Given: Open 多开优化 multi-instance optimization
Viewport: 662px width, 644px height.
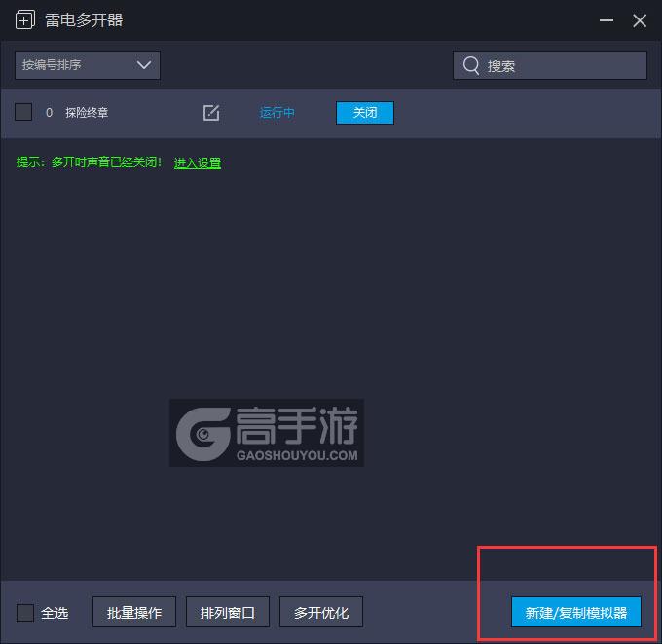Looking at the screenshot, I should [321, 612].
